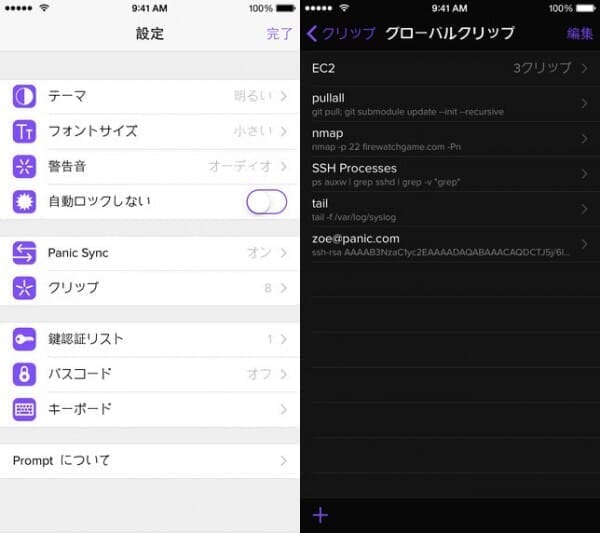This screenshot has width=600, height=533.
Task: Tap the パスコード padlock icon
Action: point(24,374)
